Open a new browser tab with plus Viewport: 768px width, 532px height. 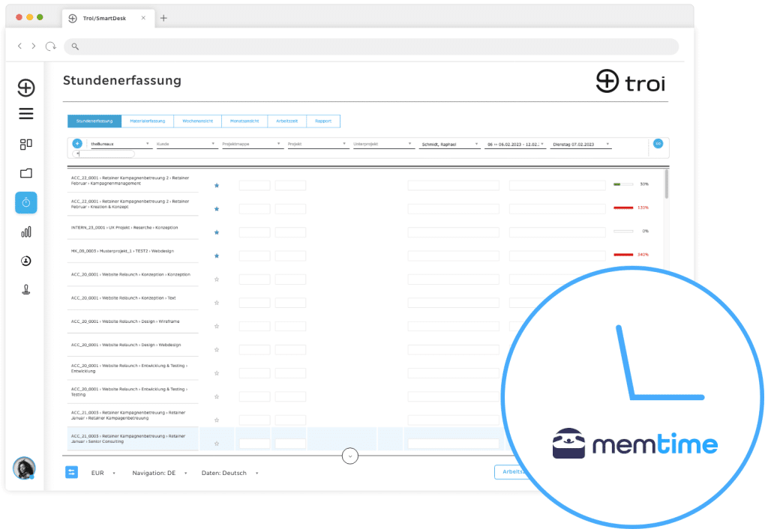click(x=163, y=18)
